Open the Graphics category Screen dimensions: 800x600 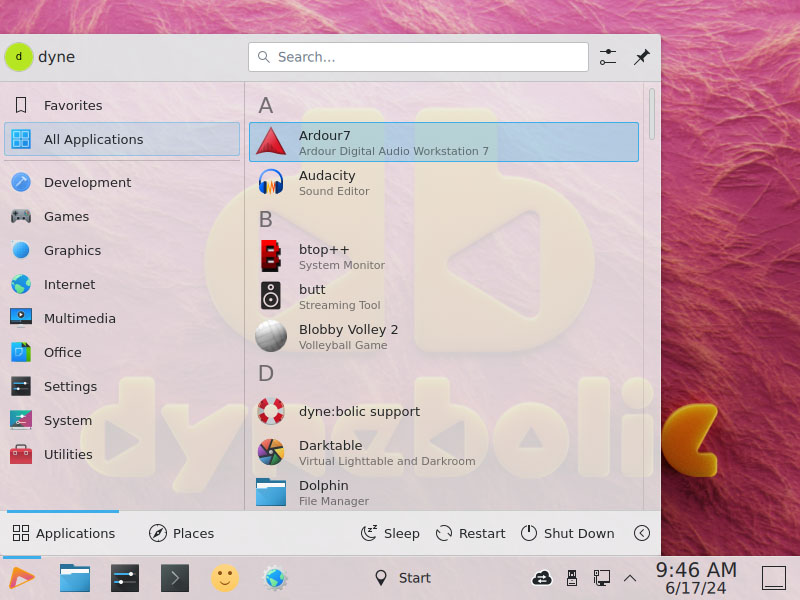[122, 250]
